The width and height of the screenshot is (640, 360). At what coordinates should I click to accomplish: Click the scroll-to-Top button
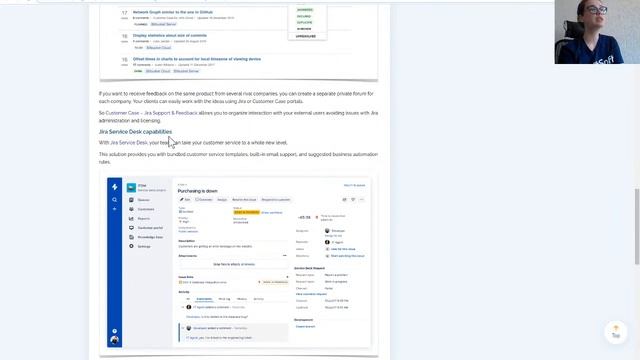pyautogui.click(x=616, y=332)
